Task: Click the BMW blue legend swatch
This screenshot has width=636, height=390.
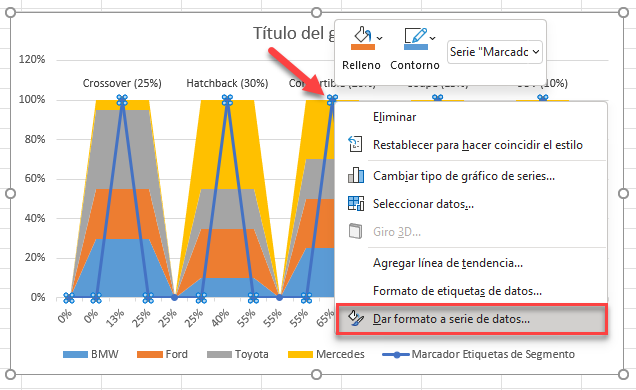Action: pos(75,354)
